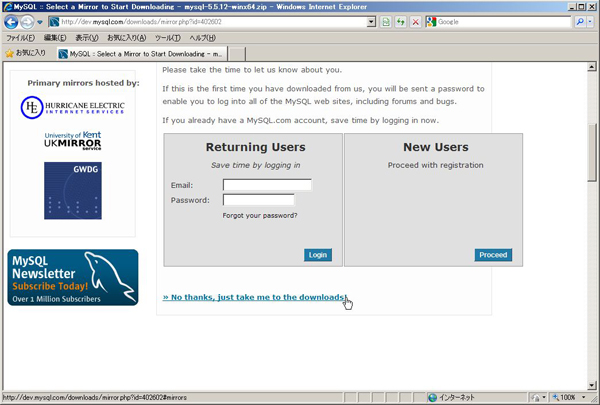Image resolution: width=600 pixels, height=405 pixels.
Task: Click the 'Returning Users' heading text
Action: tap(256, 147)
